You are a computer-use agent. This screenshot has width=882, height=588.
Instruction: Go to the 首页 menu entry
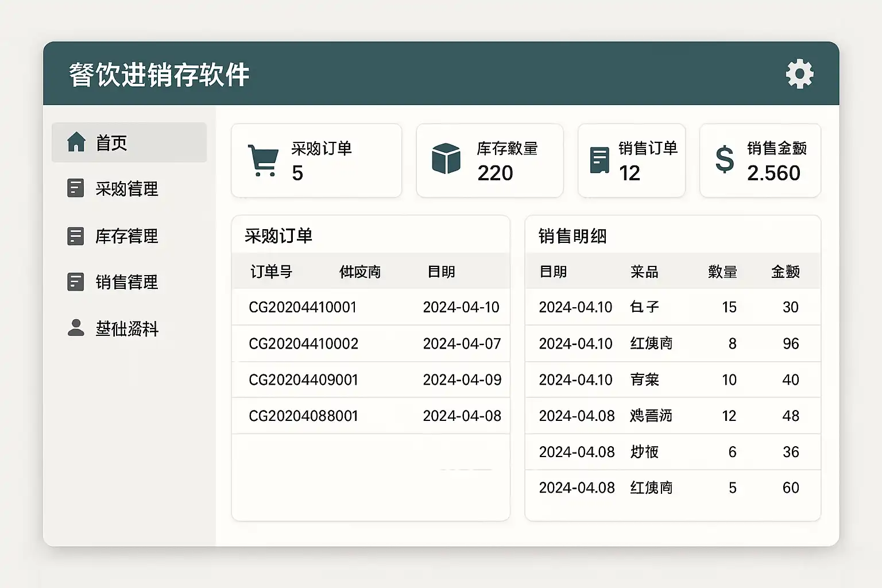[111, 142]
